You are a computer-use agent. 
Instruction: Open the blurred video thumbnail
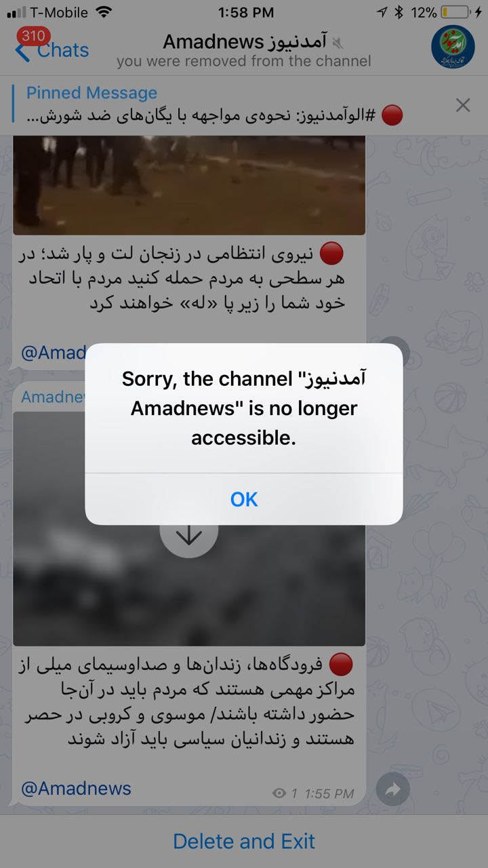189,529
